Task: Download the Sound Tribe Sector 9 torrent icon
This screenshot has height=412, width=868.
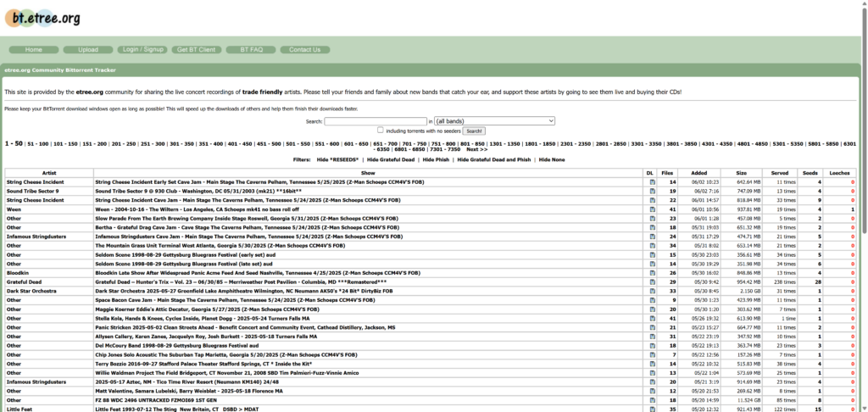Action: (x=652, y=191)
